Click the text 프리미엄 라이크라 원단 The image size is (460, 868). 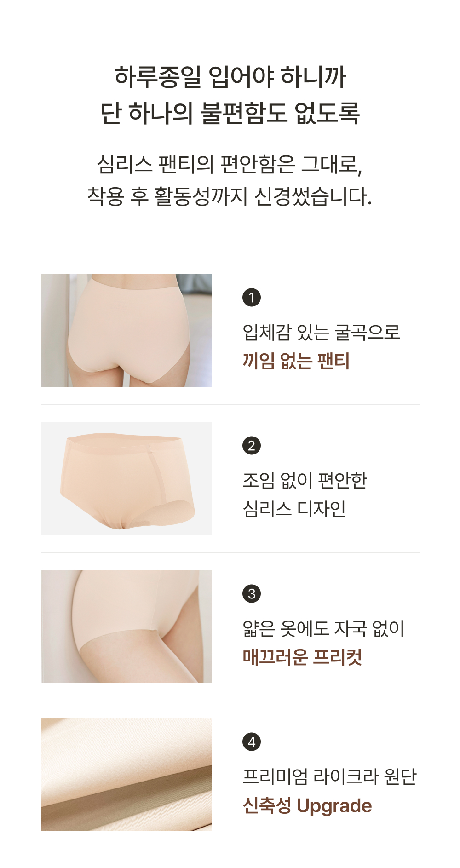329,776
